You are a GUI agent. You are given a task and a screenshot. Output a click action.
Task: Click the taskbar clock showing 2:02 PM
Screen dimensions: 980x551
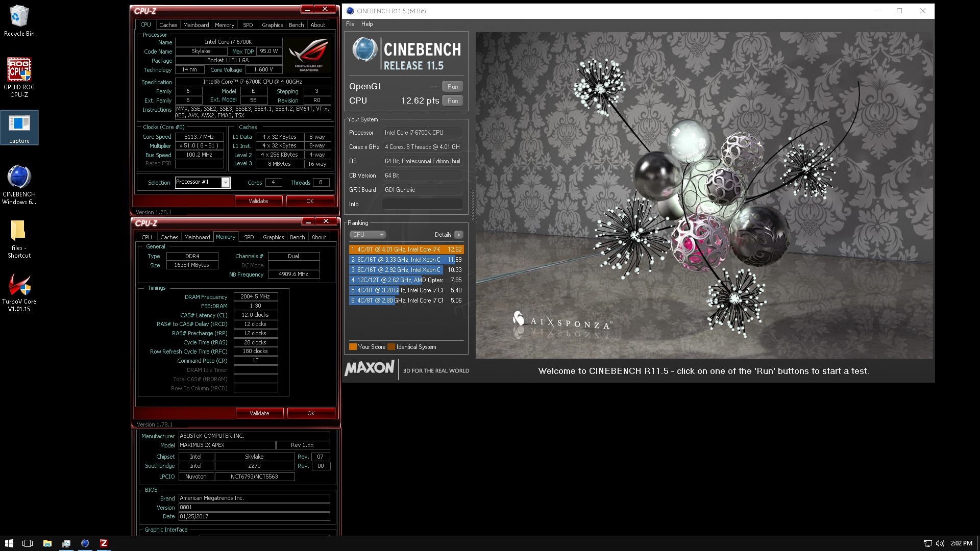pyautogui.click(x=962, y=543)
